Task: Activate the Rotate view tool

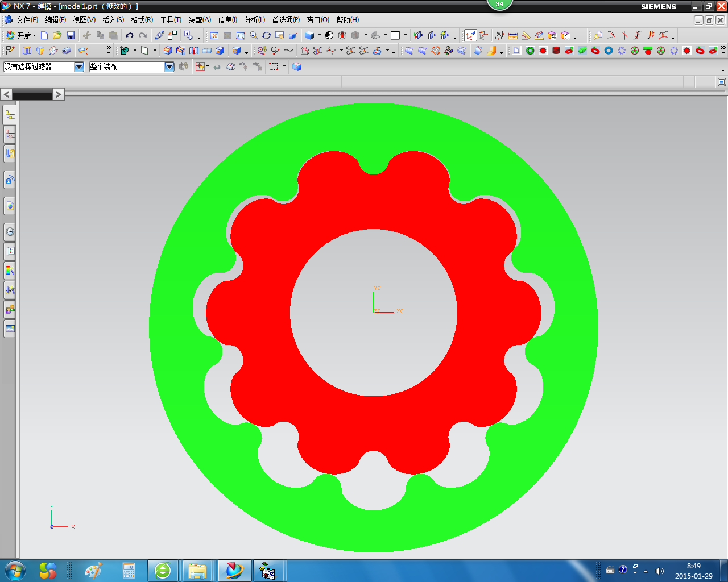Action: click(266, 35)
